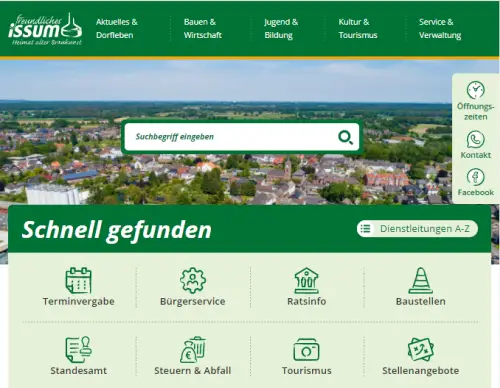Open the Bauen & Wirtschaft menu
The width and height of the screenshot is (500, 388).
[x=203, y=29]
